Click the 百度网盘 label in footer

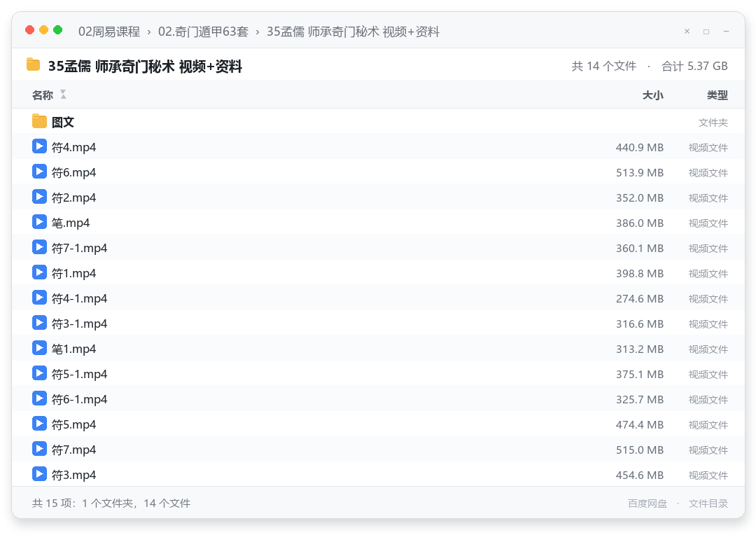(x=647, y=503)
